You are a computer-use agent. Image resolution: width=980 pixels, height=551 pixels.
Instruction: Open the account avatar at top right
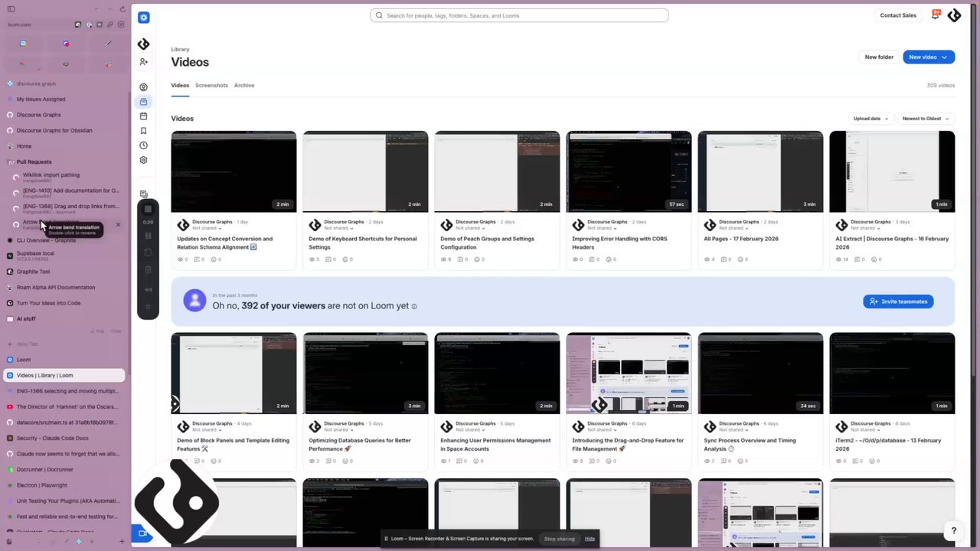pos(954,15)
